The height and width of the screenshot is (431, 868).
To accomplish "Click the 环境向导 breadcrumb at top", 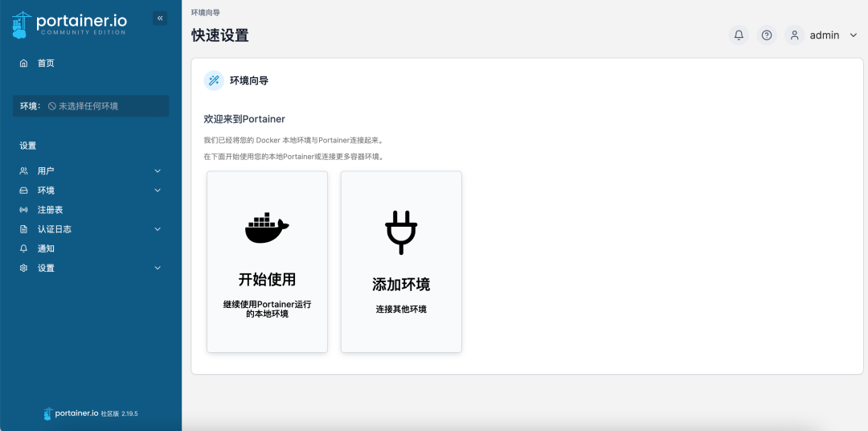I will [x=206, y=12].
